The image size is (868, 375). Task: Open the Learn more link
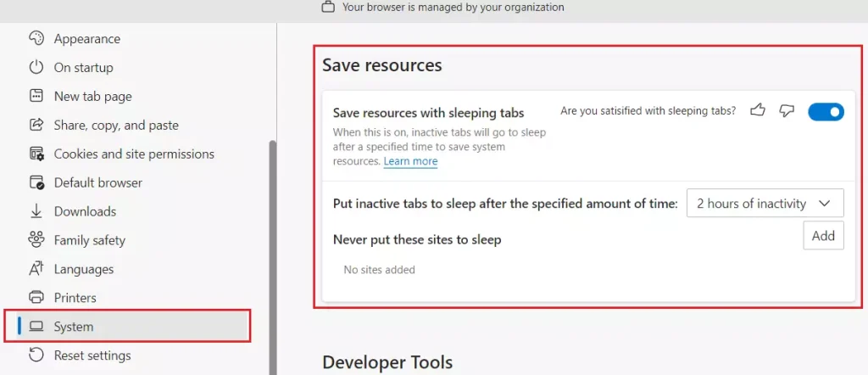411,161
